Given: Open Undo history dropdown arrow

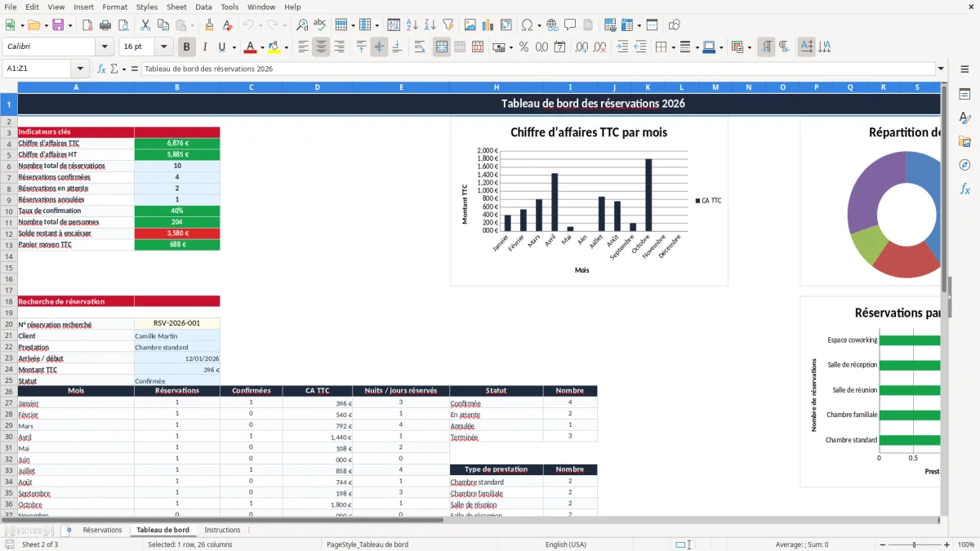Looking at the screenshot, I should coord(261,25).
